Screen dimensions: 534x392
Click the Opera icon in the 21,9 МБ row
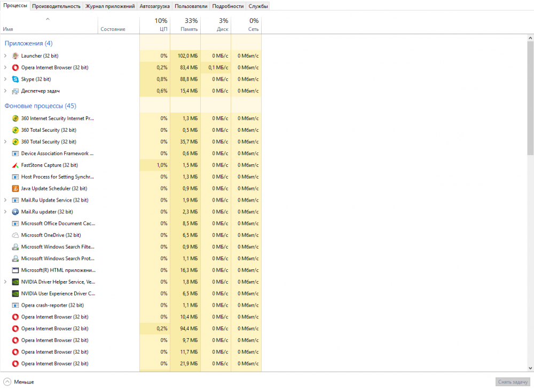(15, 364)
